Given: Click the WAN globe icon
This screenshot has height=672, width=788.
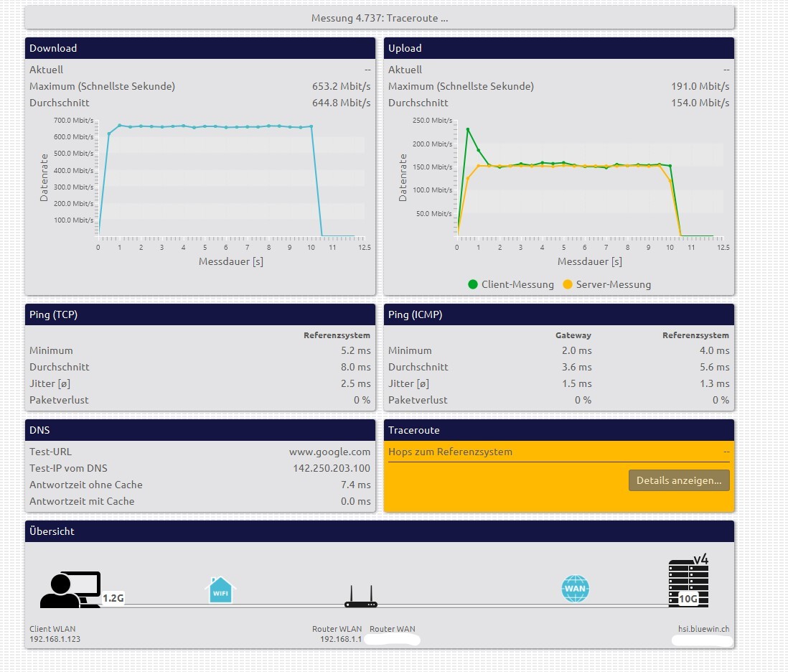Looking at the screenshot, I should 576,589.
